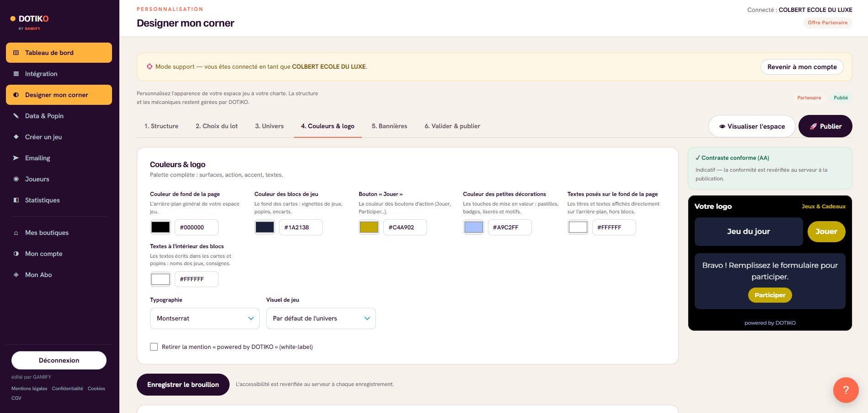Viewport: 868px width, 413px height.
Task: Click the Mon Abo diamond icon
Action: coord(16,275)
